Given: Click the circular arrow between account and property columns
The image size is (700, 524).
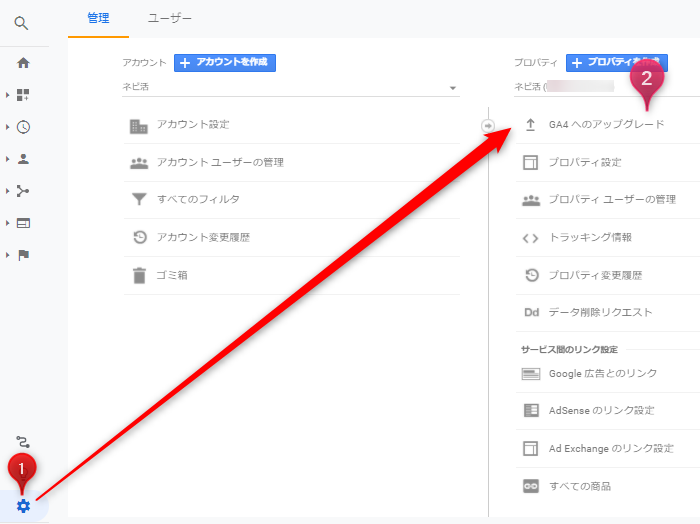Looking at the screenshot, I should 488,125.
